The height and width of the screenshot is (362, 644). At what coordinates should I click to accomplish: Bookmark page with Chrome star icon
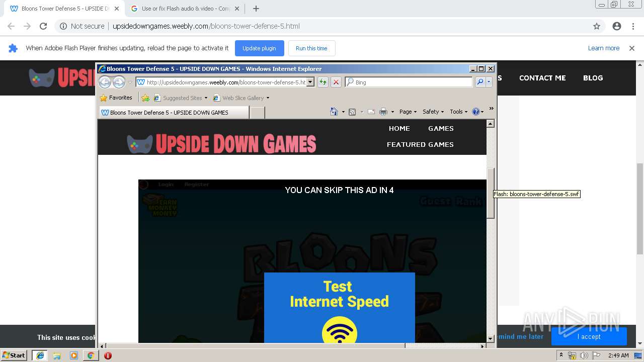(597, 26)
